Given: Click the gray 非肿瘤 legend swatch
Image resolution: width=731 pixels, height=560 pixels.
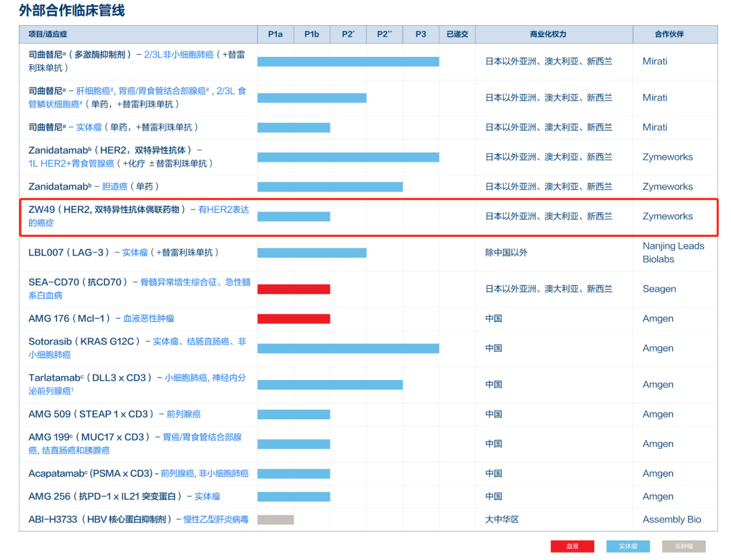Looking at the screenshot, I should pyautogui.click(x=684, y=546).
